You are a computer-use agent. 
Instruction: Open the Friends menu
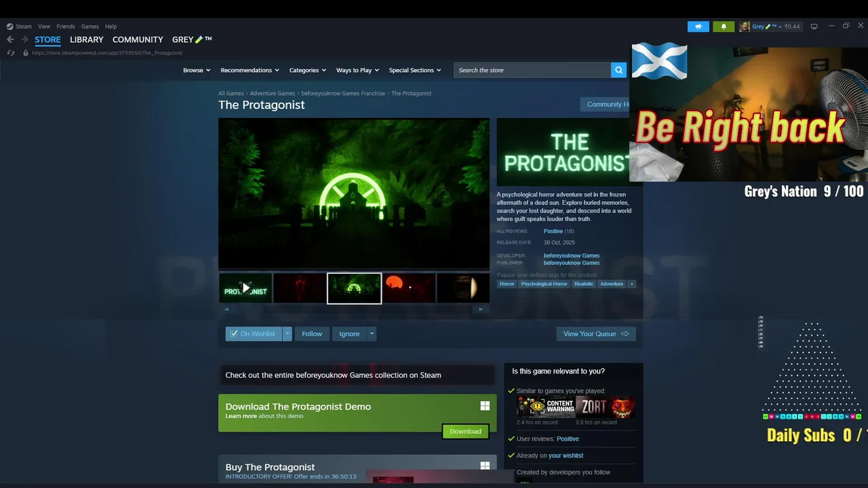[x=66, y=26]
